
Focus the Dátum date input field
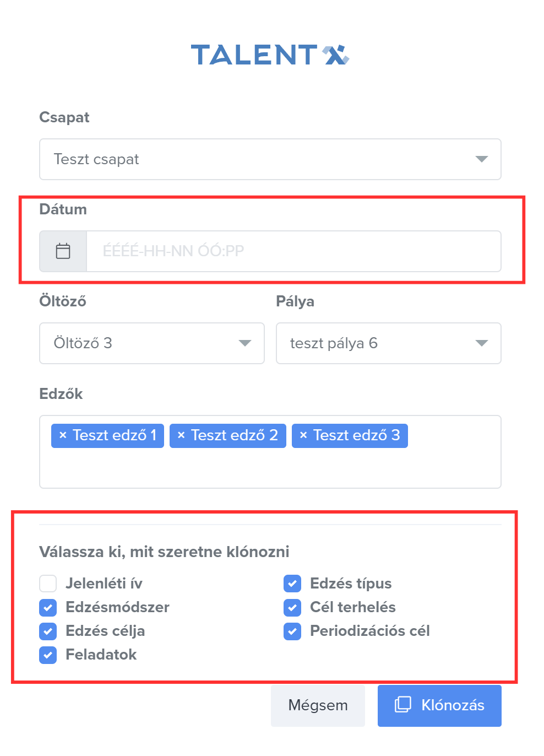[x=293, y=251]
